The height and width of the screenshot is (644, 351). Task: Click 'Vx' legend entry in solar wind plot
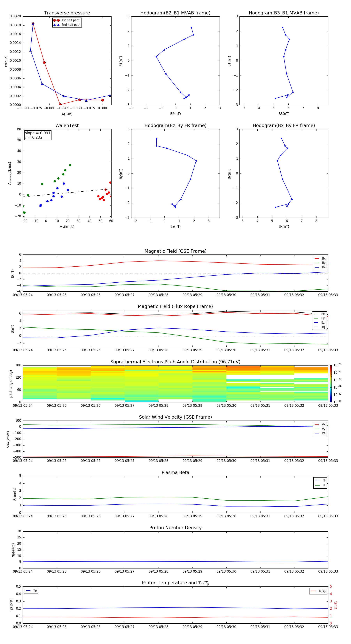point(320,424)
